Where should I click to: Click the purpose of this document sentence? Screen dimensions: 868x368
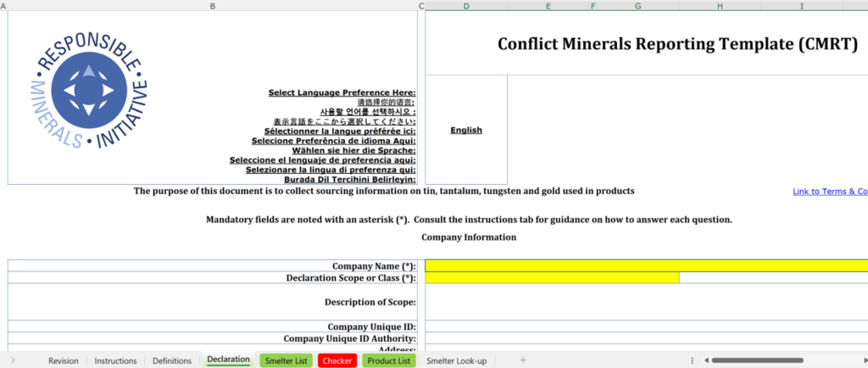[384, 192]
